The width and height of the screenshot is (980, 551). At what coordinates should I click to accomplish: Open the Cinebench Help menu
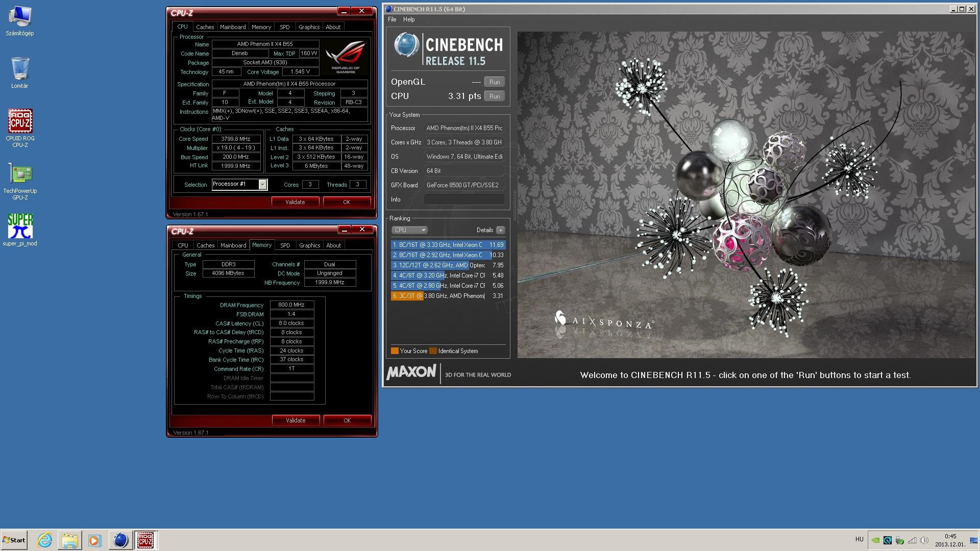[x=409, y=19]
